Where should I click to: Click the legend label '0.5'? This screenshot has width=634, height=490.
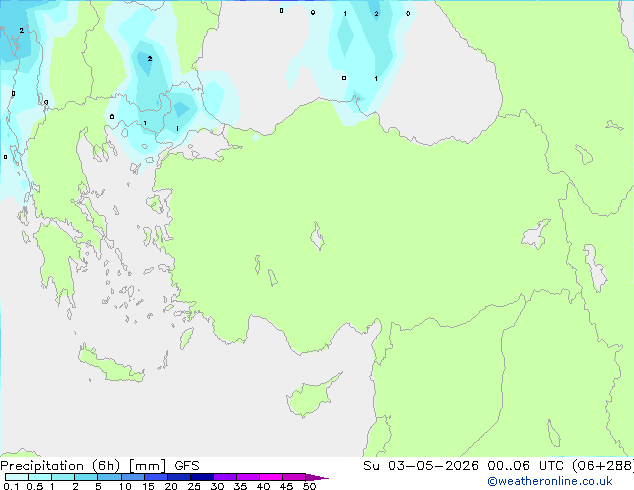(x=35, y=486)
